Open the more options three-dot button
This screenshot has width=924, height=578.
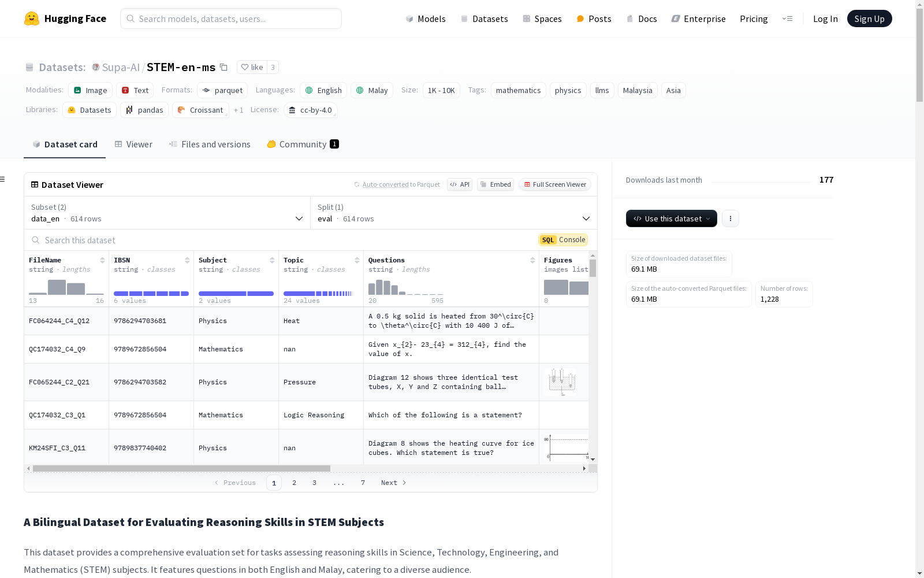(731, 218)
